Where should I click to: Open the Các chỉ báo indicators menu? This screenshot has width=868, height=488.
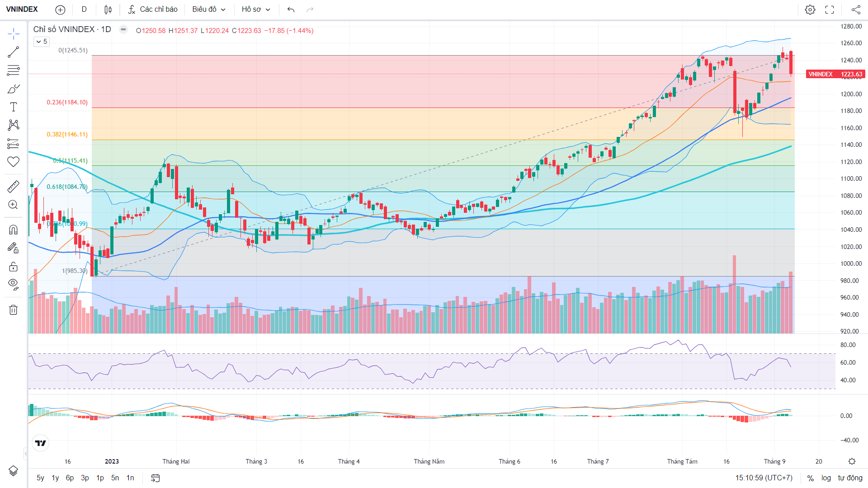[x=153, y=9]
